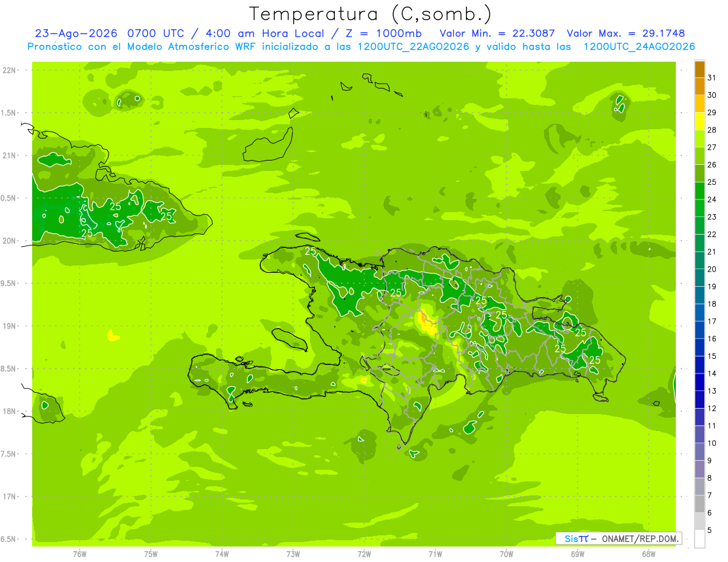Click the legend value '18'
This screenshot has width=728, height=562.
pos(712,304)
